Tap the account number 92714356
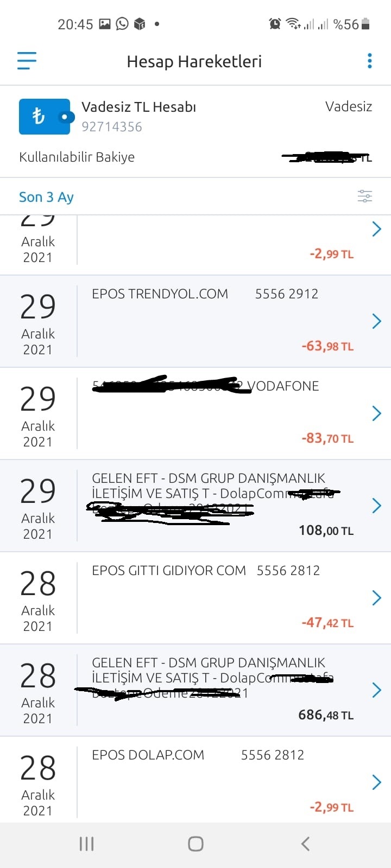391x868 pixels. 112,127
